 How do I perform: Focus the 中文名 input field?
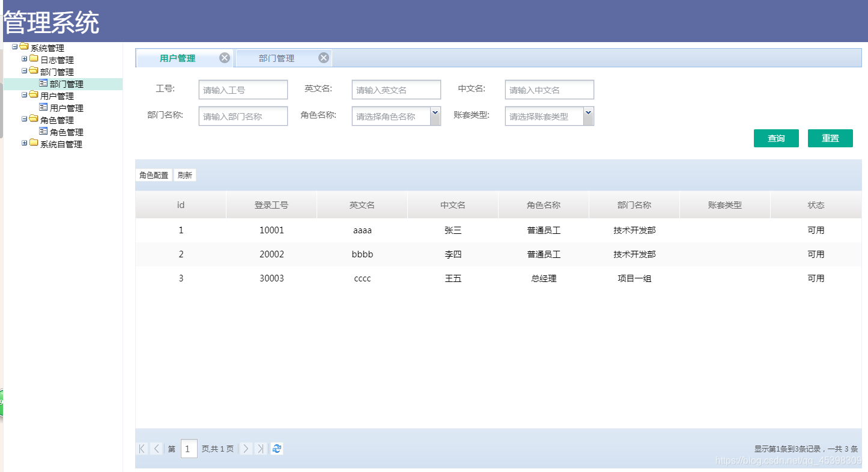coord(550,90)
